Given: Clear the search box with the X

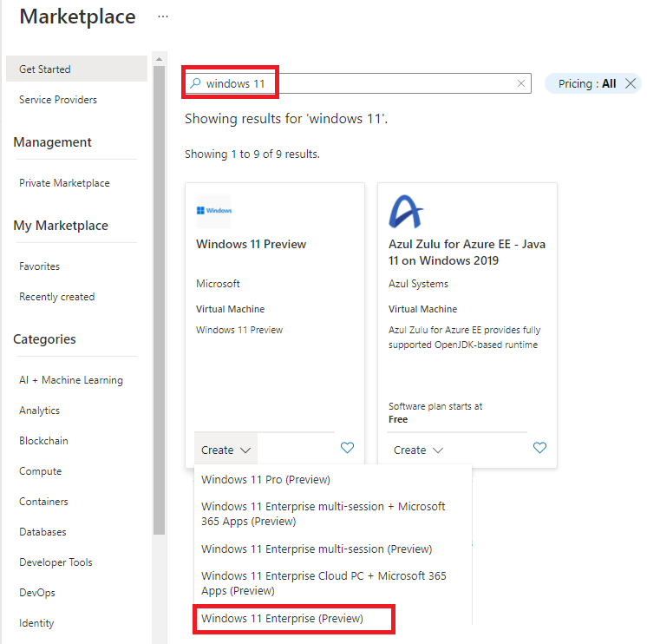Looking at the screenshot, I should click(521, 83).
